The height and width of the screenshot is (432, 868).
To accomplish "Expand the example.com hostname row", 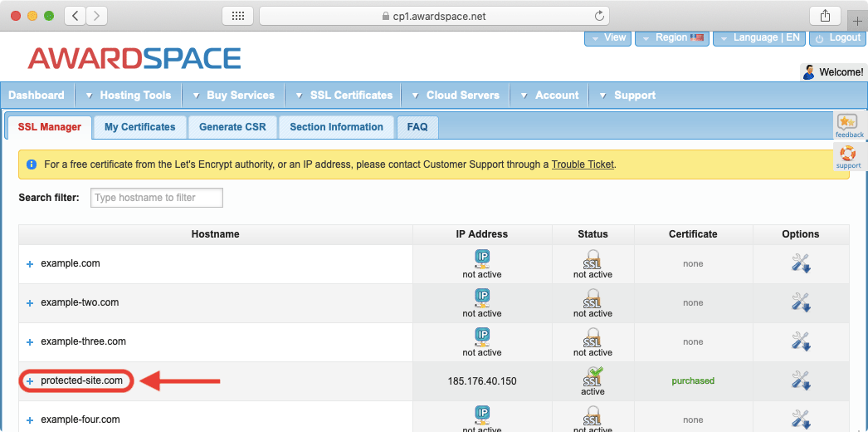I will (30, 264).
